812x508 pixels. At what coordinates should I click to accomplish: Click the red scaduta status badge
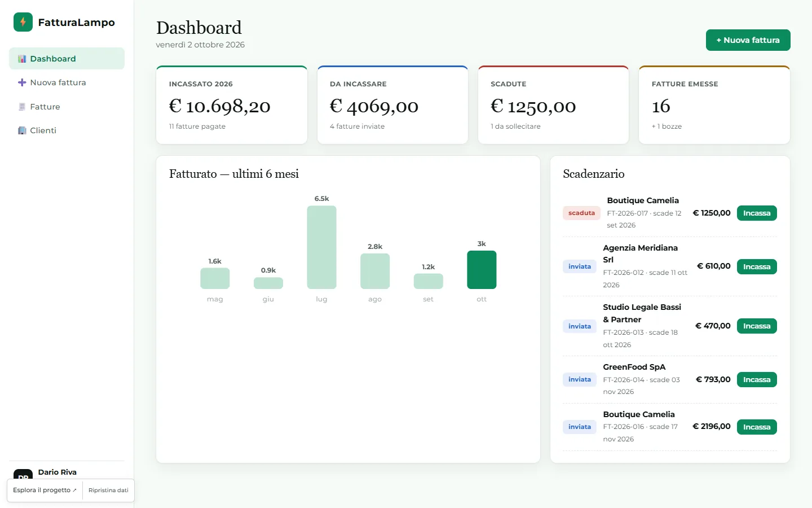coord(581,213)
